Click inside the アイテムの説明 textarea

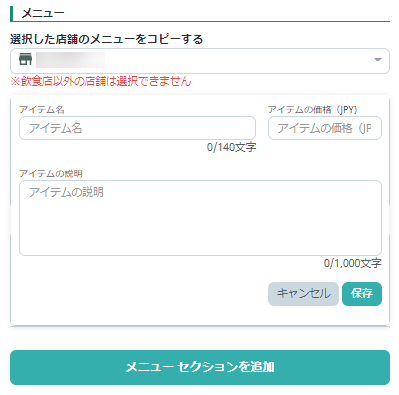[200, 218]
